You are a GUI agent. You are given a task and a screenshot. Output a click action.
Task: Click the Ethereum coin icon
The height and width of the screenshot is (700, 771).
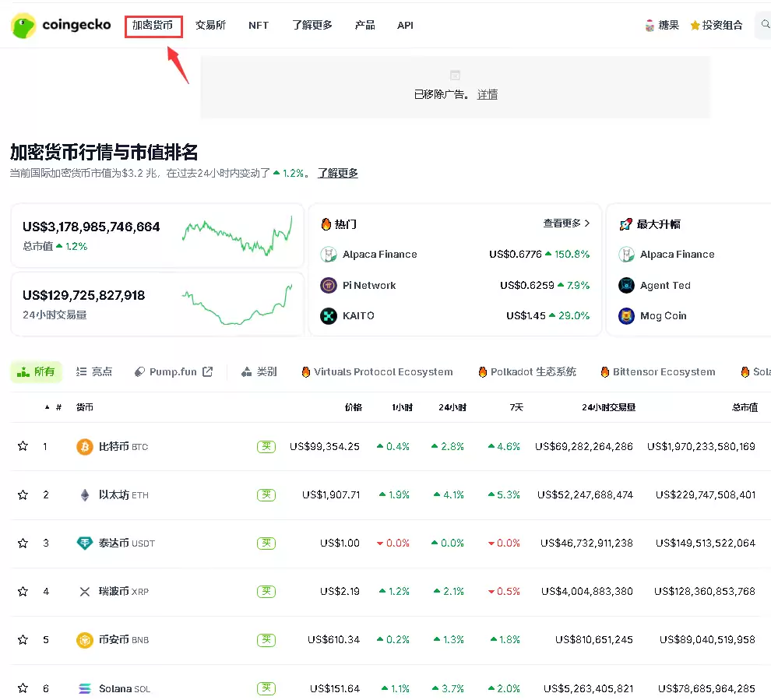point(84,494)
